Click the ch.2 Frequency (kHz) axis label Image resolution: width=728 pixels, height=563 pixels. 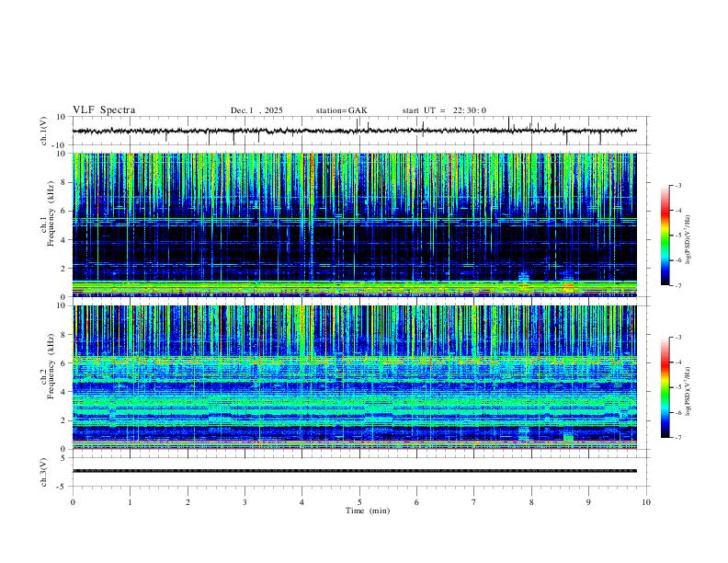[48, 366]
